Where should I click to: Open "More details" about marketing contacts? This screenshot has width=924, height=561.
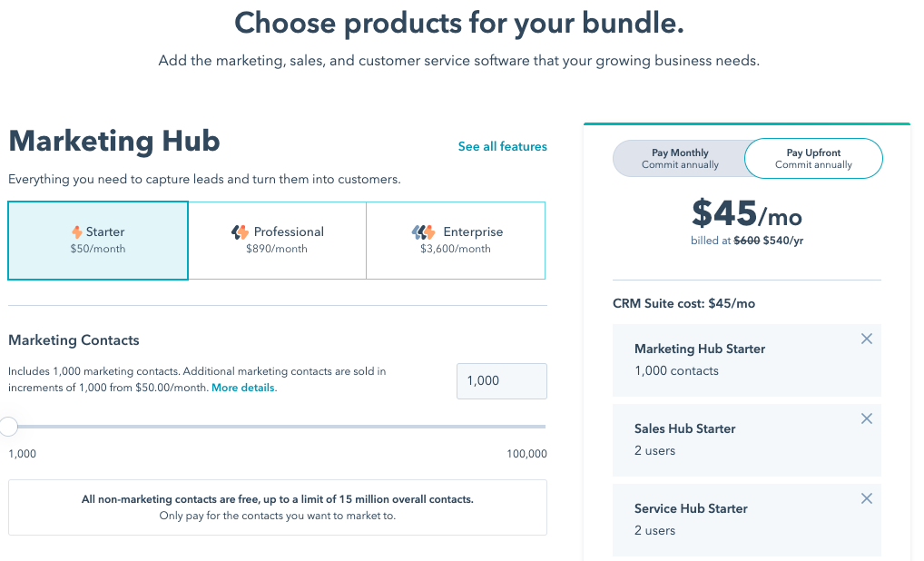(242, 387)
